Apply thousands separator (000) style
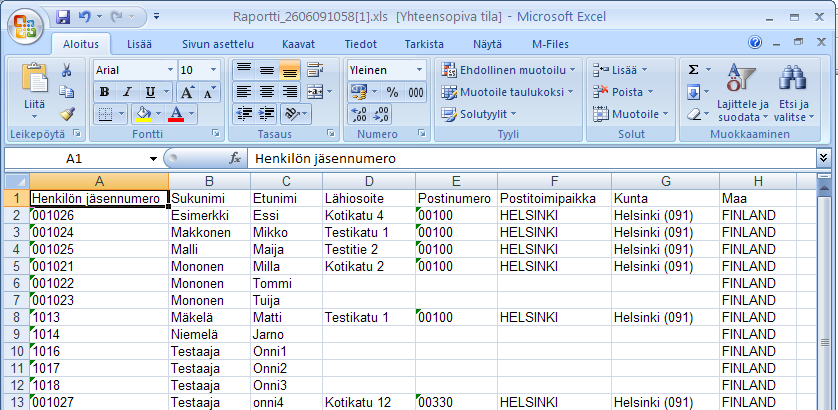838x410 pixels. [416, 92]
